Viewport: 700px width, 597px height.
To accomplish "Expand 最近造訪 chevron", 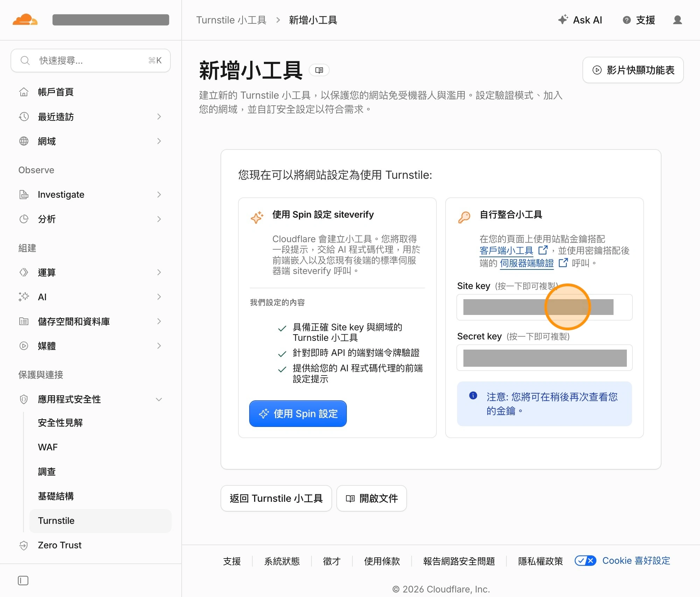I will click(x=159, y=117).
